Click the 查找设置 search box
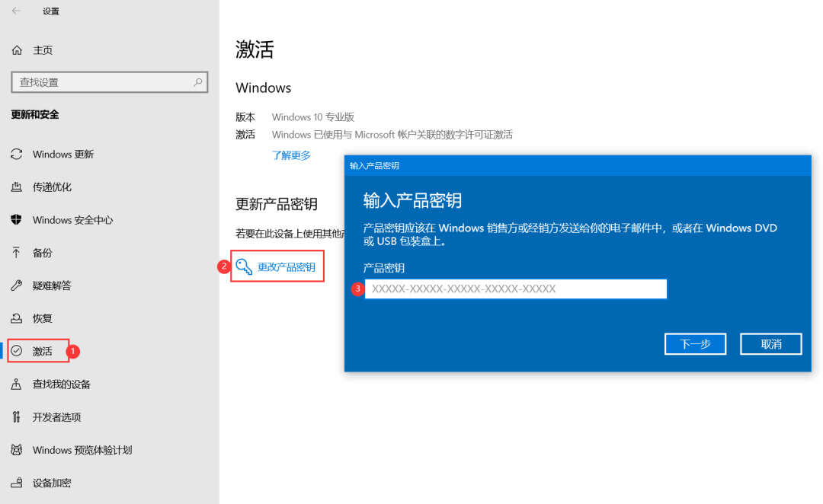Image resolution: width=823 pixels, height=504 pixels. [x=109, y=82]
